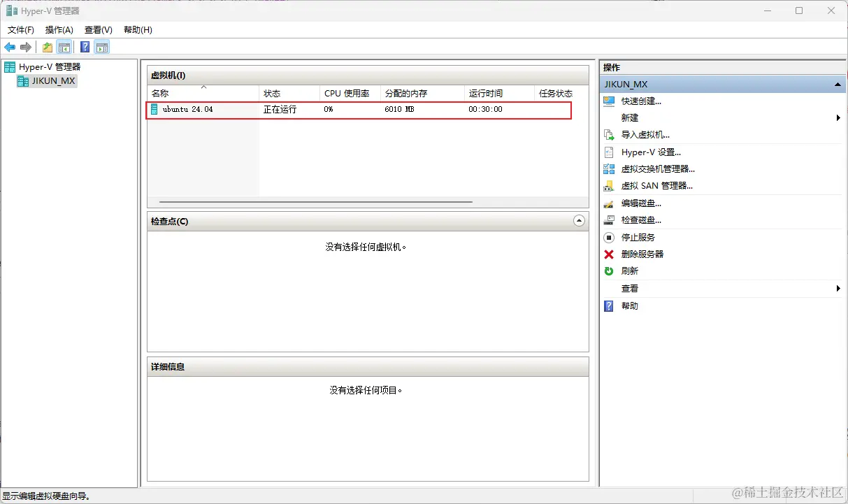Screen dimensions: 848x504
Task: Sort by the CPU 使用率 column header
Action: point(350,94)
